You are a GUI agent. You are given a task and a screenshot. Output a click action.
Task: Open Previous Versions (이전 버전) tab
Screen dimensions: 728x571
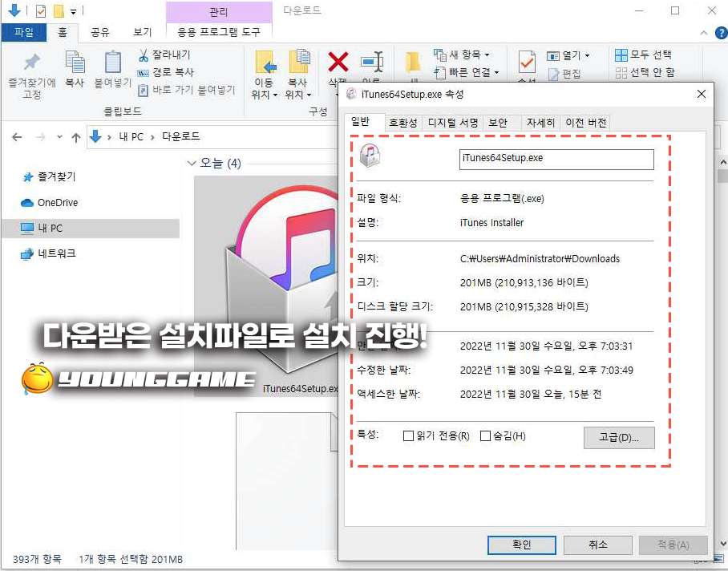[x=586, y=123]
